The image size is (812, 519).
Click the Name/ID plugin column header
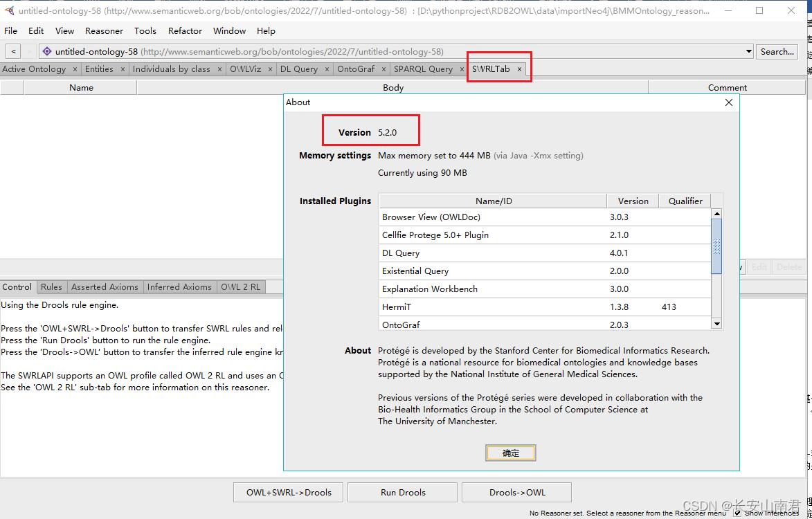click(x=494, y=201)
